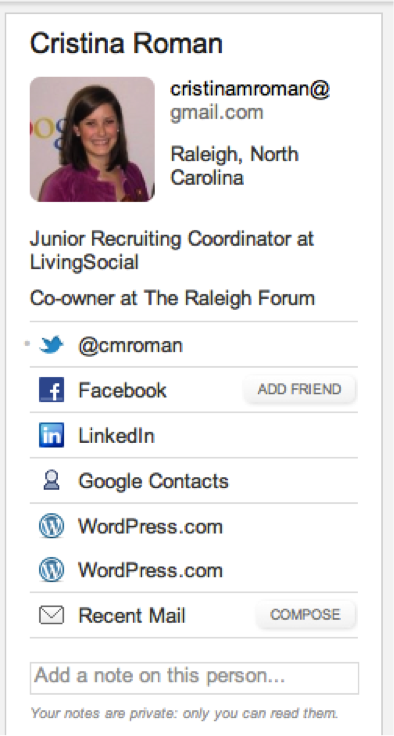
Task: Click the COMPOSE button
Action: tap(305, 615)
